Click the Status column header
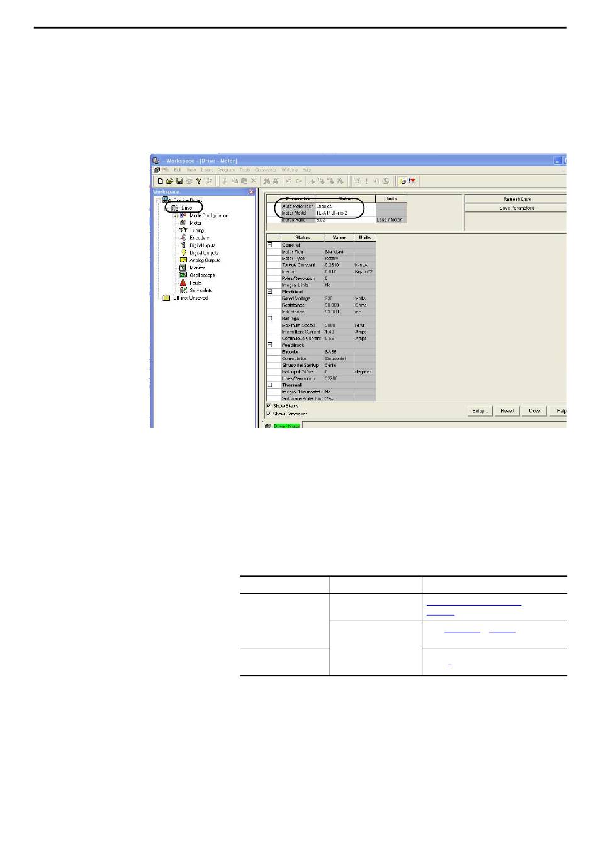This screenshot has height=868, width=598. tap(302, 237)
